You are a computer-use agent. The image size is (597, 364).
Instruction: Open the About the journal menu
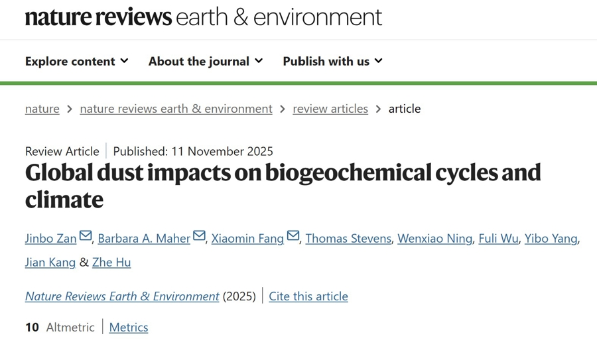tap(205, 61)
